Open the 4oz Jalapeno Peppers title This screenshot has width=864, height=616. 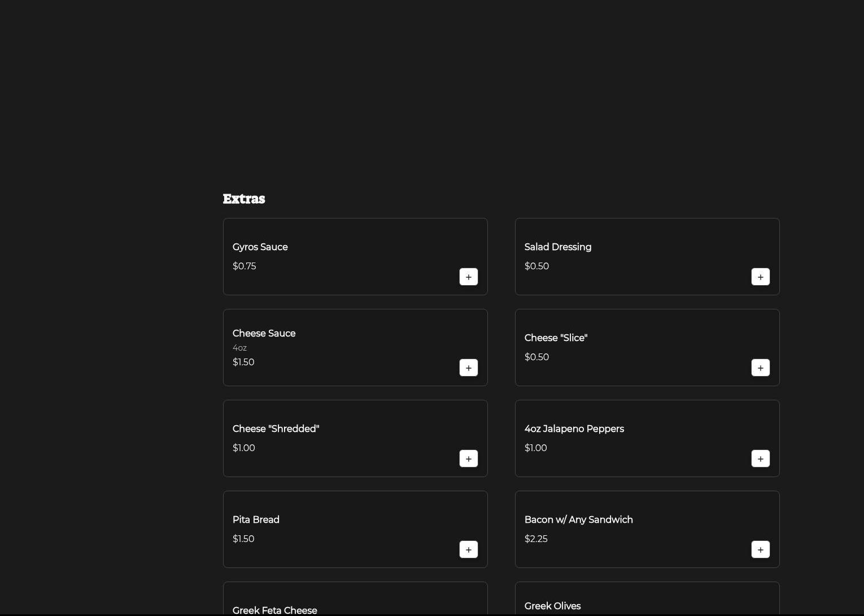click(574, 429)
